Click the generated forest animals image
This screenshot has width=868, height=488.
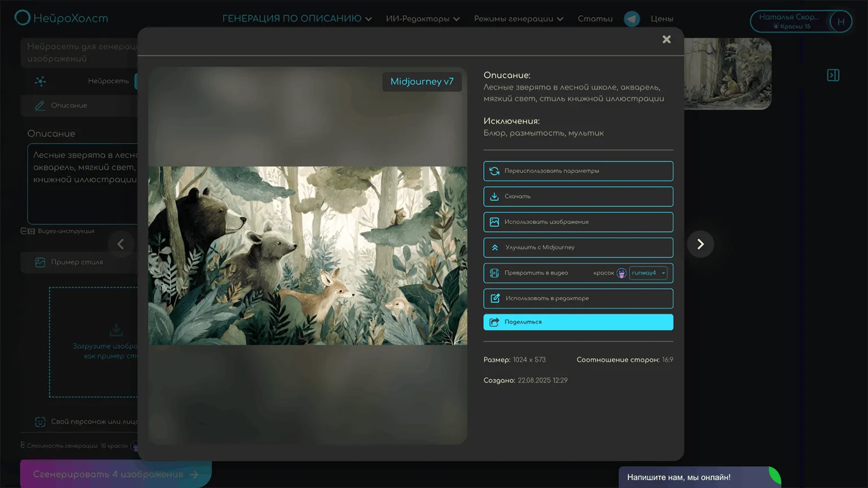click(307, 255)
